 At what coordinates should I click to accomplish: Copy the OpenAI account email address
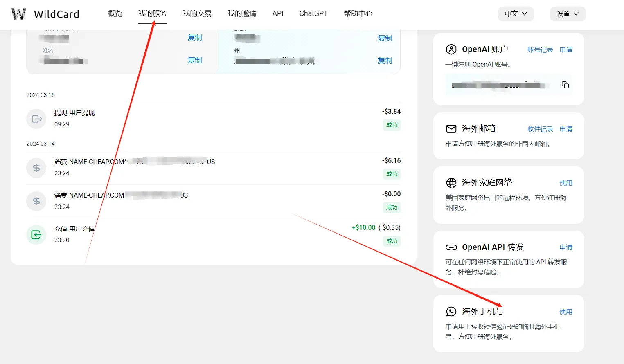[x=565, y=85]
